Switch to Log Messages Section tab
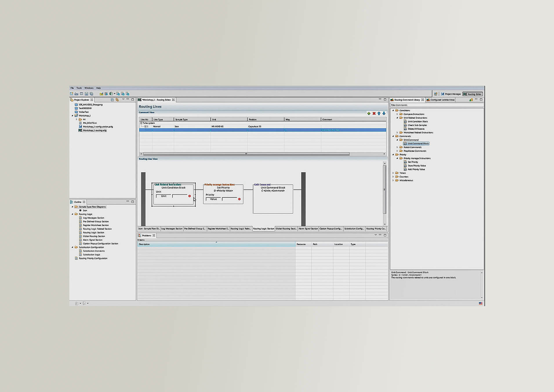Image resolution: width=554 pixels, height=392 pixels. tap(172, 229)
